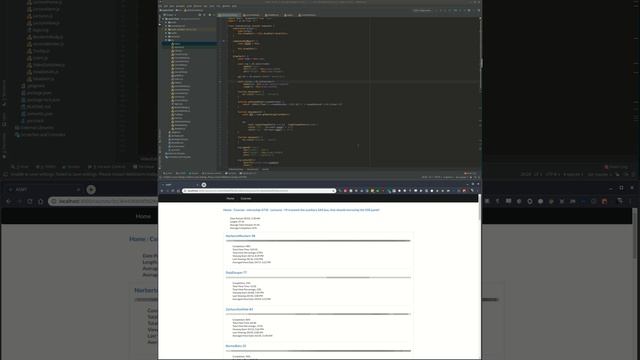Viewport: 640px width, 360px height.
Task: Switch to the last editor tab in the IDE
Action: [307, 15]
